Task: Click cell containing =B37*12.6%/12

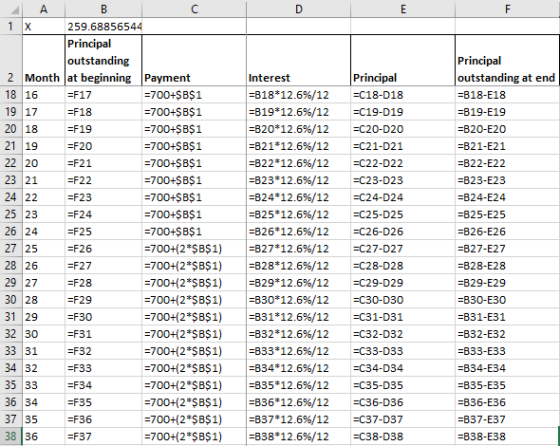Action: point(299,419)
